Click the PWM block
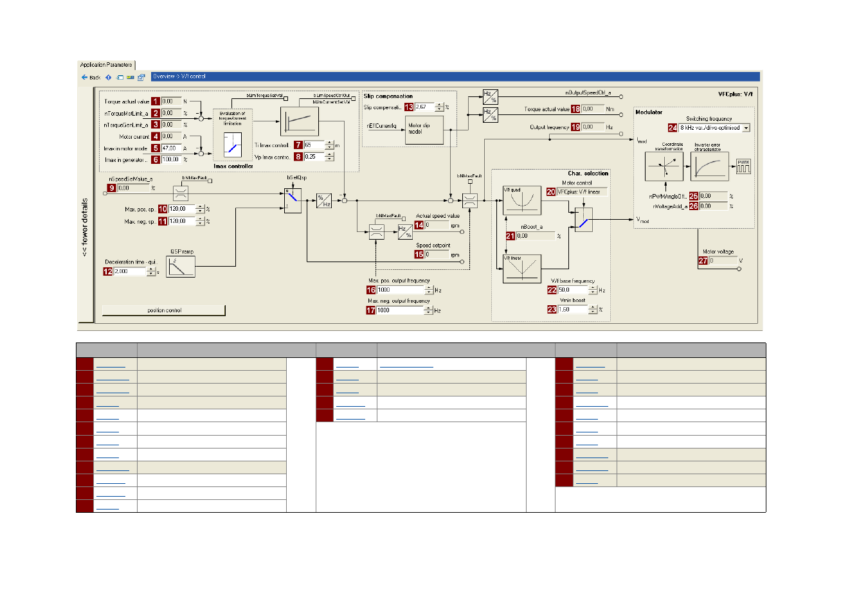The width and height of the screenshot is (868, 613). pos(743,166)
